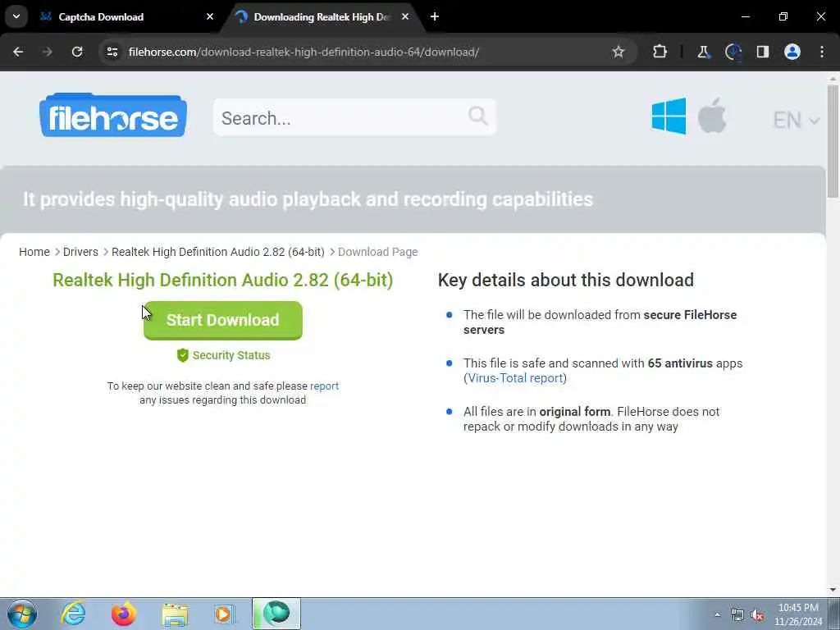Reload the current page
Image resolution: width=840 pixels, height=630 pixels.
(x=77, y=52)
